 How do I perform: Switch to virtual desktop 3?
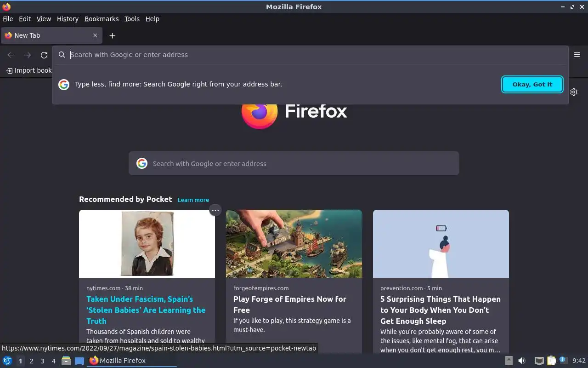[x=42, y=361]
